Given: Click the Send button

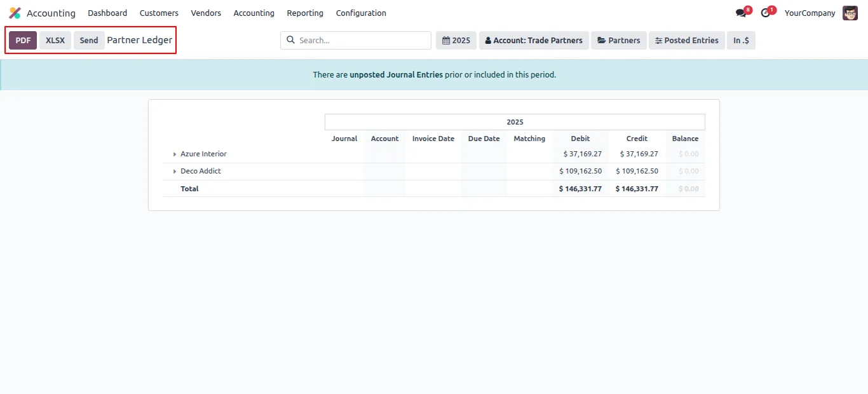Looking at the screenshot, I should (89, 40).
